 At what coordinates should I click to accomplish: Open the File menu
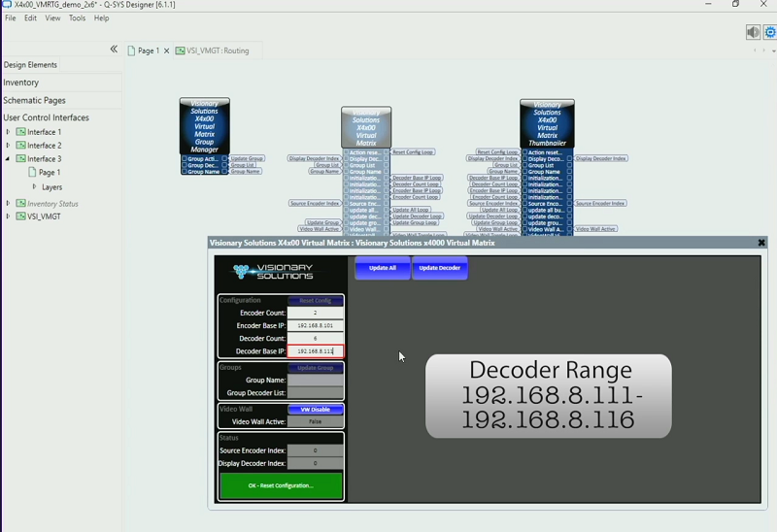11,17
